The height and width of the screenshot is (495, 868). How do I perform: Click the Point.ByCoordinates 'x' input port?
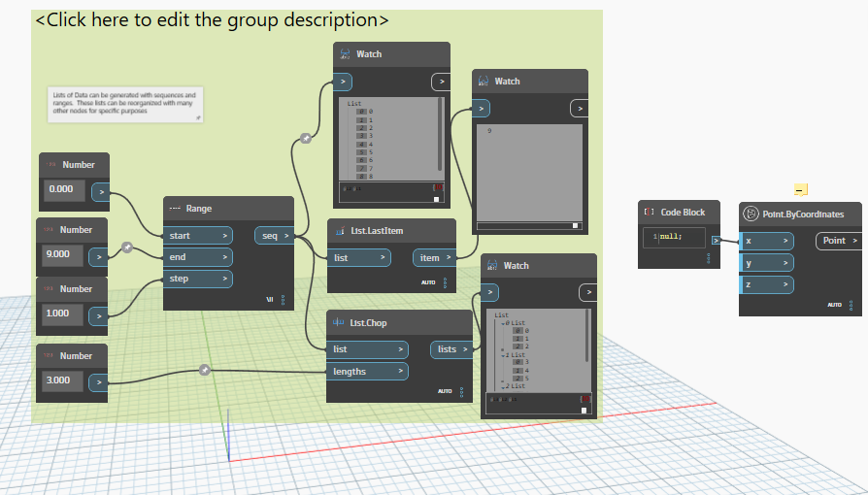click(766, 241)
